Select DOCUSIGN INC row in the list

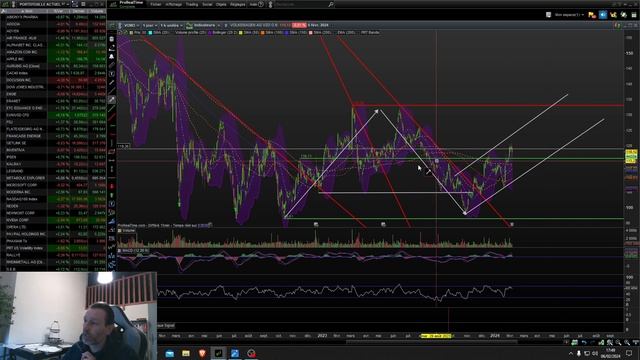coord(53,80)
